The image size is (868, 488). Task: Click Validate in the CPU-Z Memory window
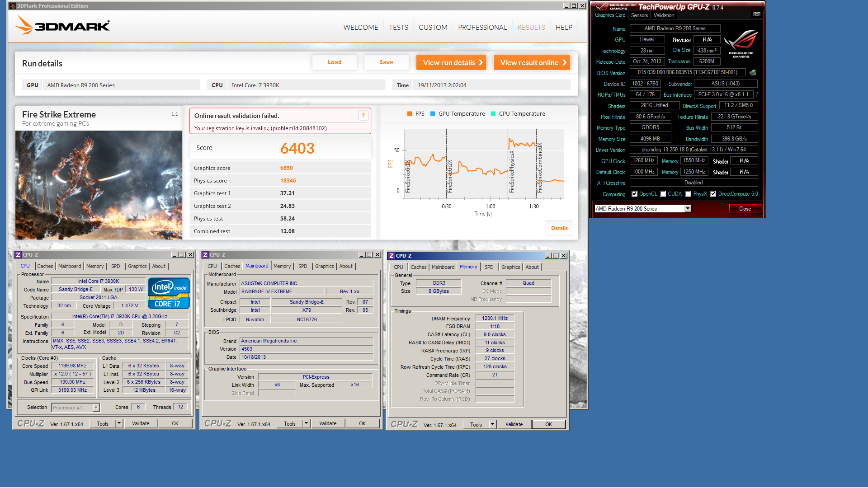[x=514, y=424]
